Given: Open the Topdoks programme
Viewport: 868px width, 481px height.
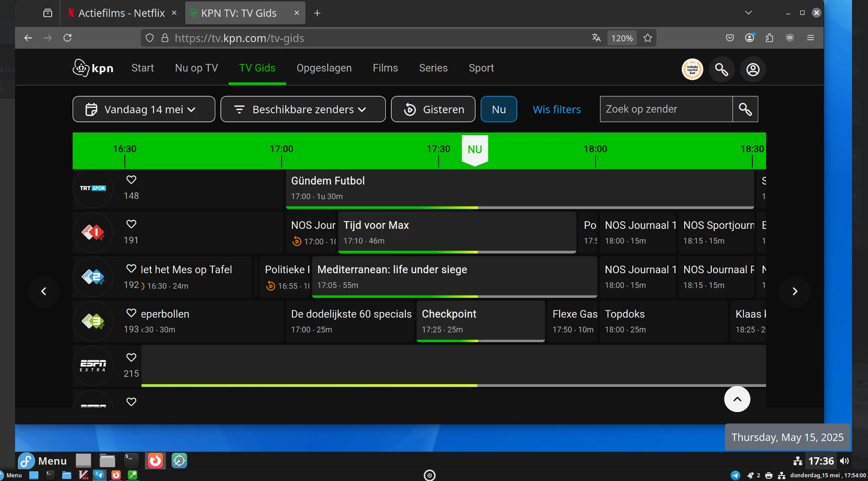Looking at the screenshot, I should tap(664, 322).
